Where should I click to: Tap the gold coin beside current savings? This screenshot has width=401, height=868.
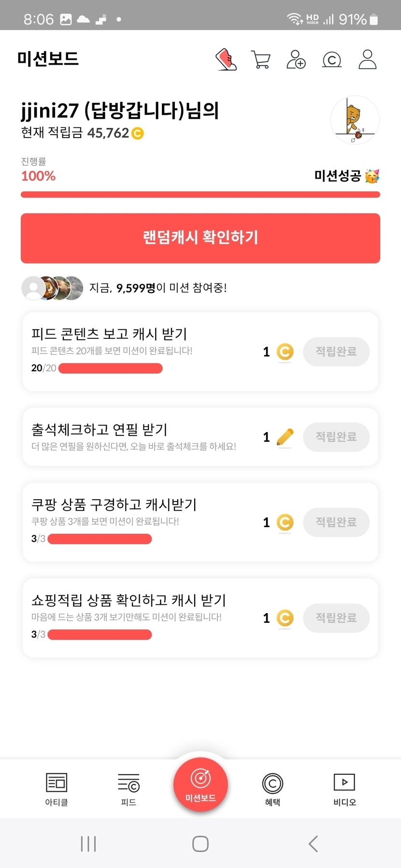point(138,133)
